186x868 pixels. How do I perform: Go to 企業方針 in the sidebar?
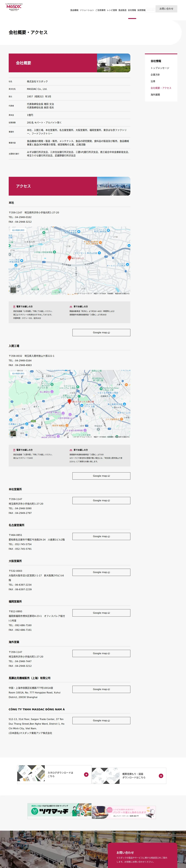coord(155,75)
